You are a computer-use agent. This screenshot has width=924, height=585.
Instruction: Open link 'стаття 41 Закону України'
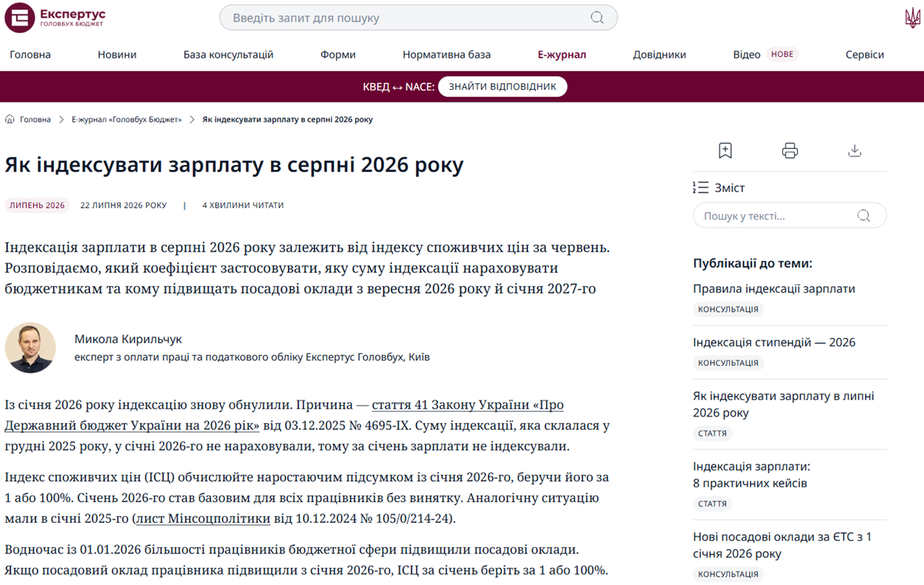click(x=467, y=405)
